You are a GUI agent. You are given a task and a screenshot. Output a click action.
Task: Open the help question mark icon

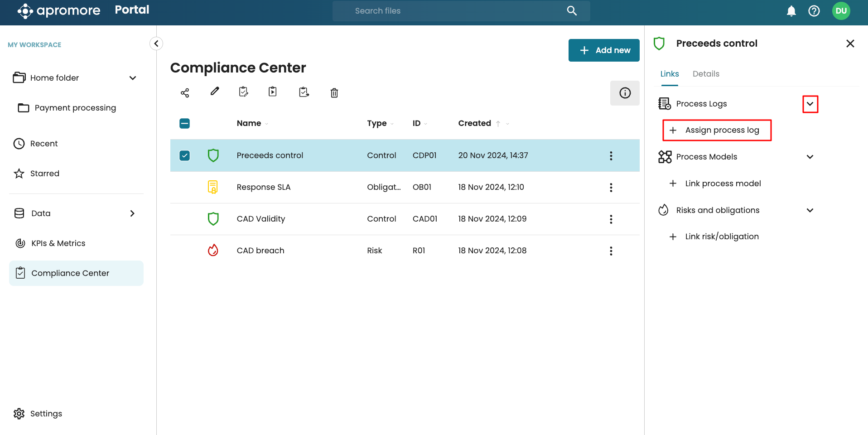(814, 11)
